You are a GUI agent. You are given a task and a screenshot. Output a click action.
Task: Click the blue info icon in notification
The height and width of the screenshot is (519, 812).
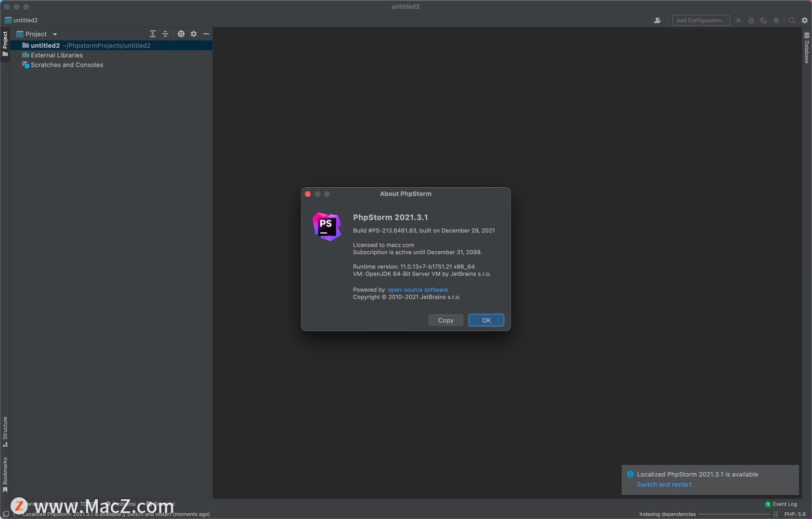(x=630, y=474)
